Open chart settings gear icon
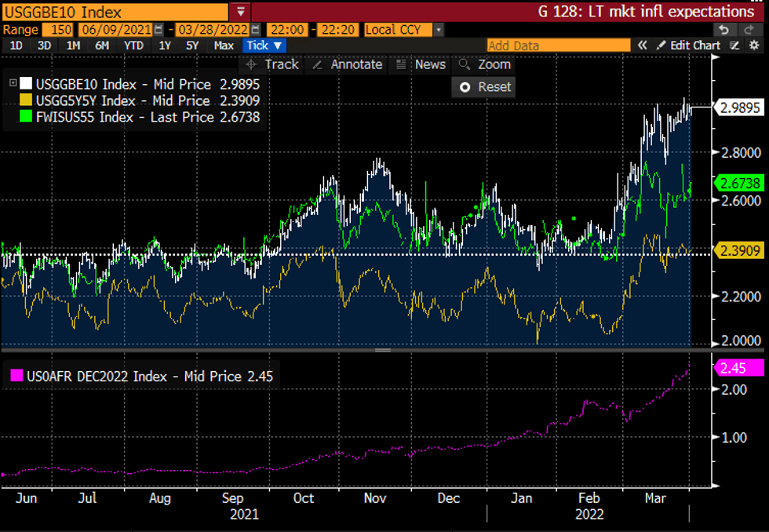 [755, 46]
